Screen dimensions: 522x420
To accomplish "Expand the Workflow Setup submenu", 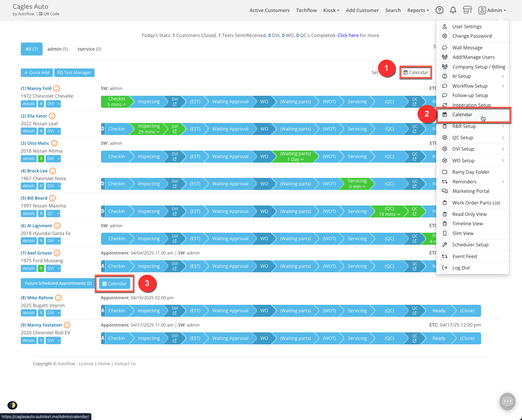I will pos(503,86).
